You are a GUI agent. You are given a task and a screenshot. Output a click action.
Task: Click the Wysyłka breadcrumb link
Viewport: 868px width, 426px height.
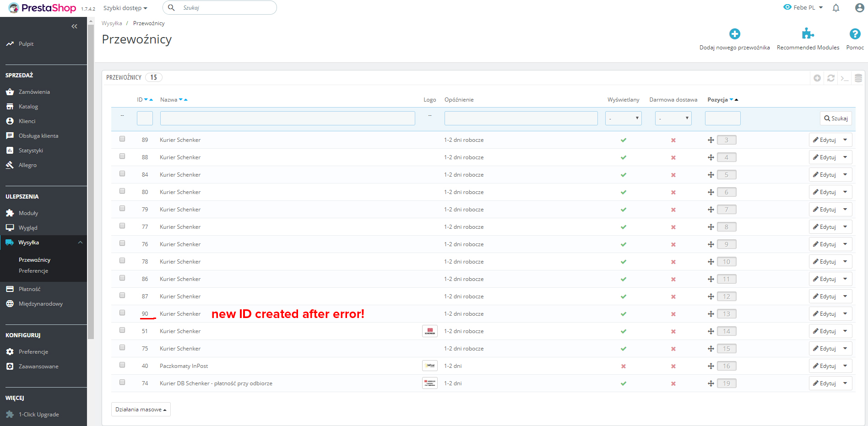(x=112, y=23)
